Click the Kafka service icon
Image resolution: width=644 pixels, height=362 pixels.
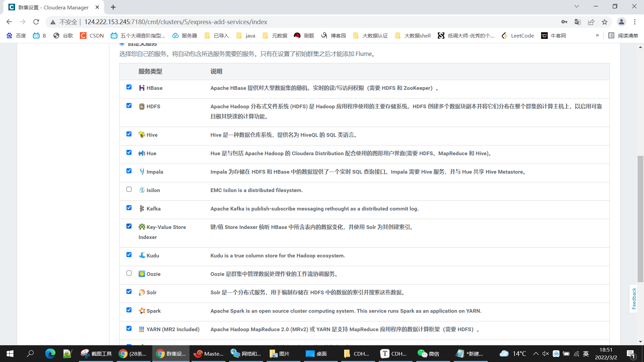click(x=142, y=208)
